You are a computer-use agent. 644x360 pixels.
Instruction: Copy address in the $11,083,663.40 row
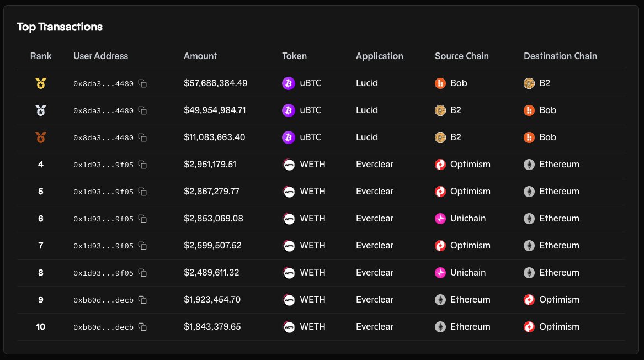[x=142, y=137]
